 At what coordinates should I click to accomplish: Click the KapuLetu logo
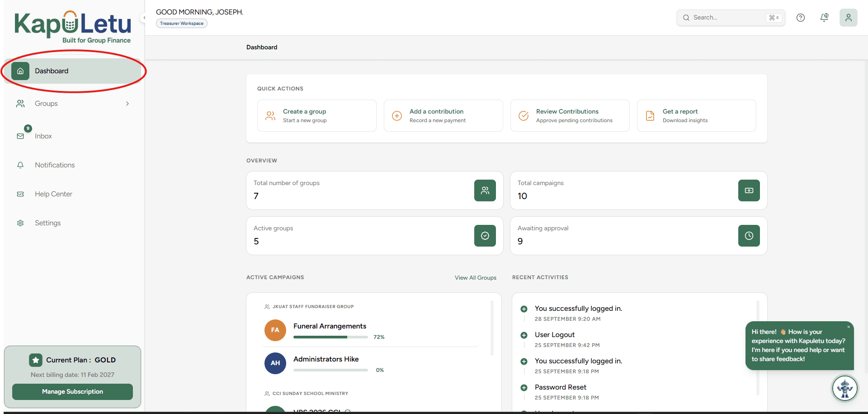[73, 27]
